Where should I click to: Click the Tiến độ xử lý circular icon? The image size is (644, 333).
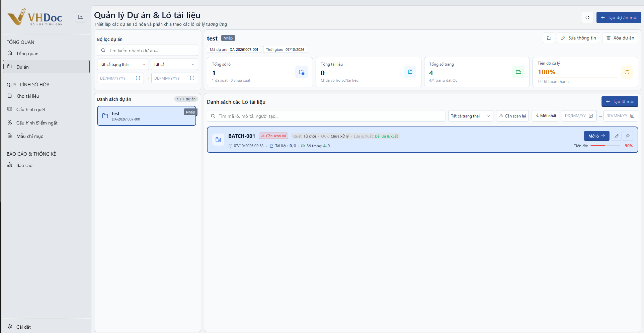click(627, 72)
